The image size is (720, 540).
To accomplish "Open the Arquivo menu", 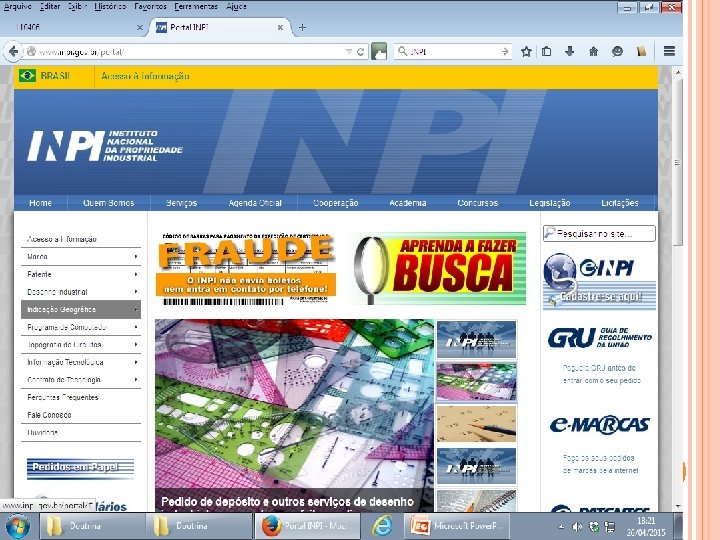I will tap(17, 6).
